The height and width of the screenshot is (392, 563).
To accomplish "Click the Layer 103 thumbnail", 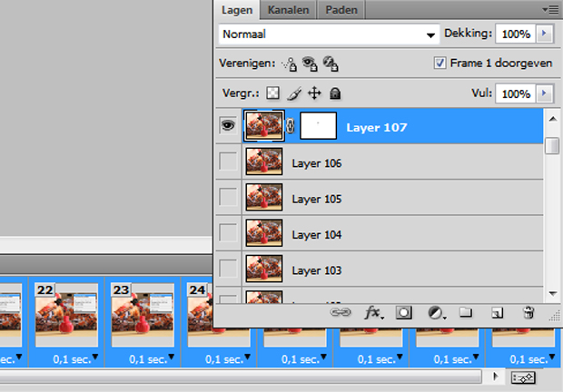I will tap(264, 269).
